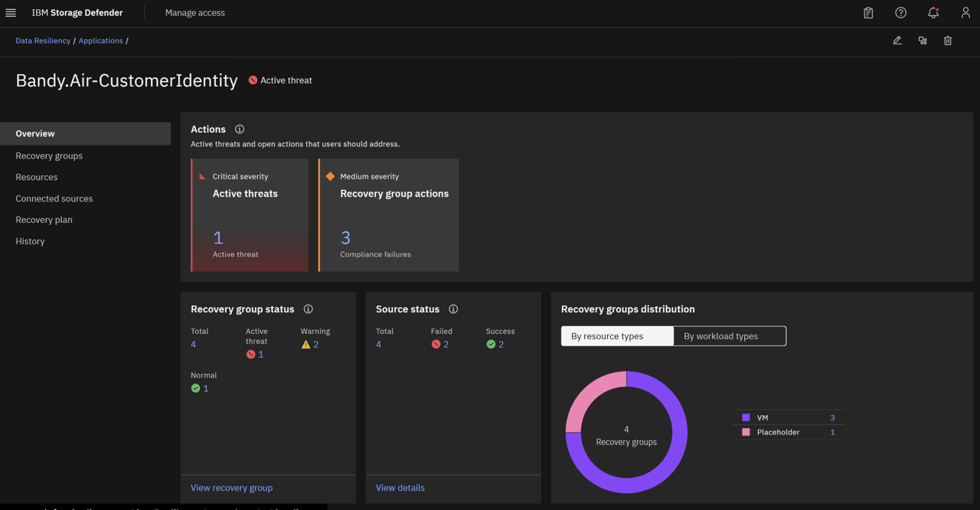Click info icon beside Recovery group status
This screenshot has width=980, height=510.
(x=309, y=309)
